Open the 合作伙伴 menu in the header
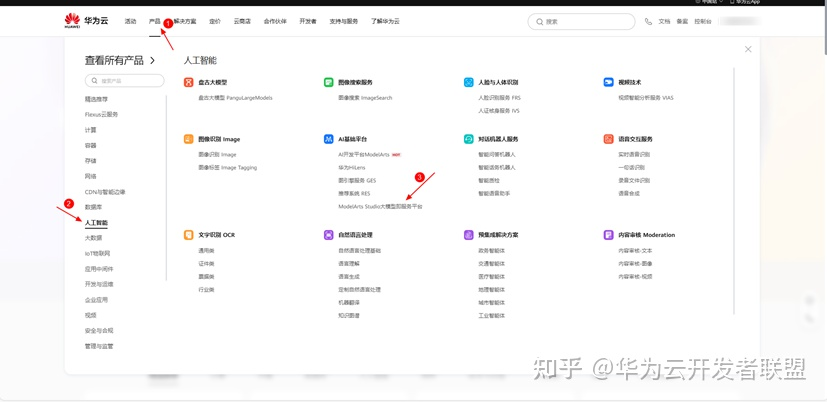The height and width of the screenshot is (402, 827). pos(275,22)
